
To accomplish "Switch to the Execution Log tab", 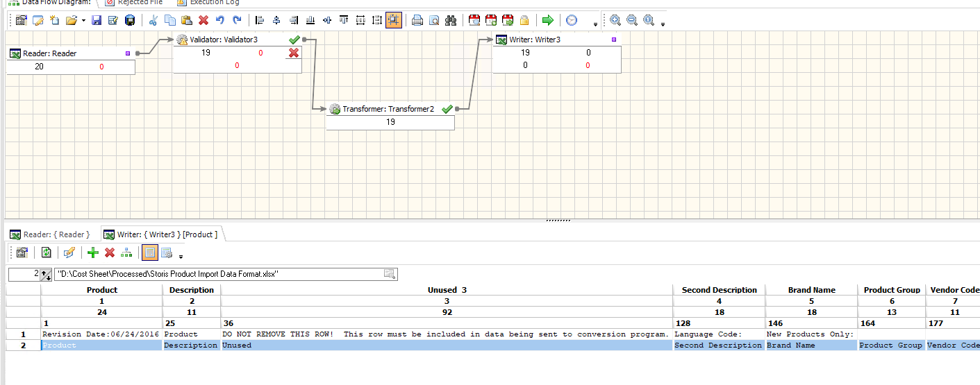I will pos(208,3).
